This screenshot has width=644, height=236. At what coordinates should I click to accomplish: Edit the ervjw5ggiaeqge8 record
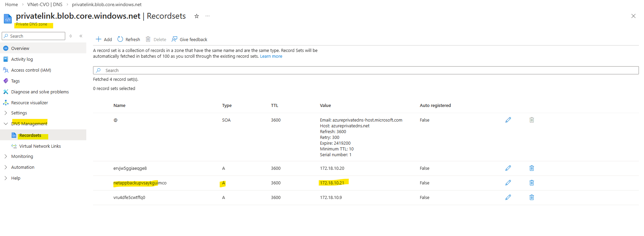(508, 168)
